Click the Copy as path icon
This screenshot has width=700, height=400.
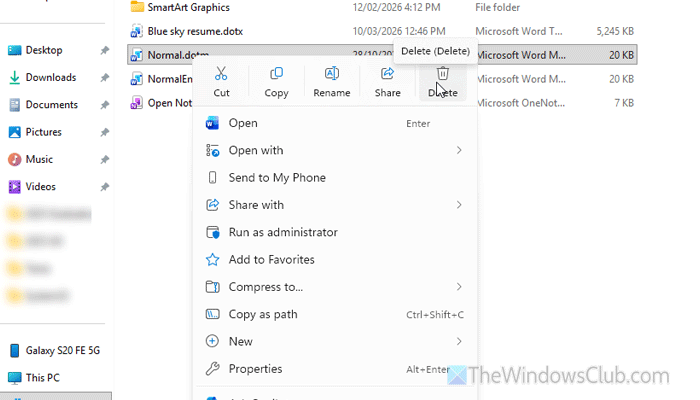pos(212,314)
